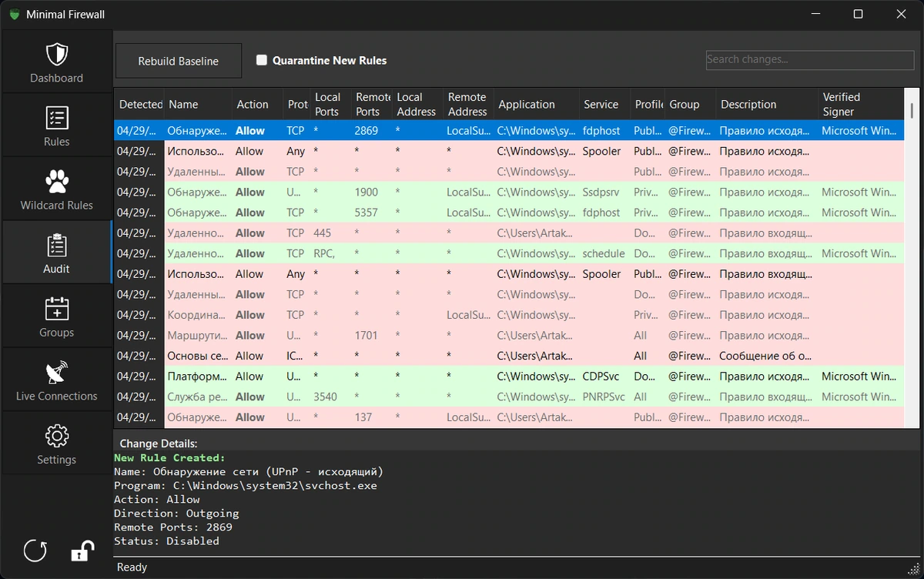Sort by the Remote Address column header
The width and height of the screenshot is (924, 579).
click(x=469, y=104)
